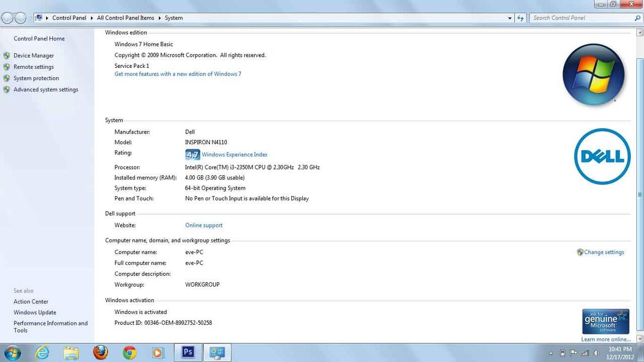Click the '64-bit Operating System' value
The height and width of the screenshot is (362, 644).
pyautogui.click(x=215, y=188)
